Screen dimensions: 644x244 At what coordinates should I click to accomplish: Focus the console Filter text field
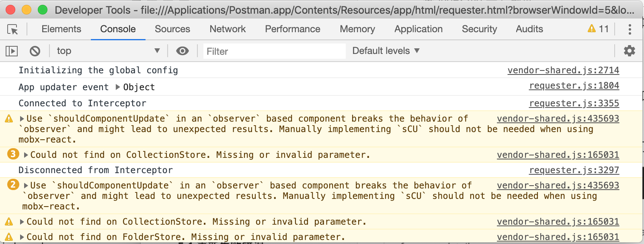[x=275, y=51]
